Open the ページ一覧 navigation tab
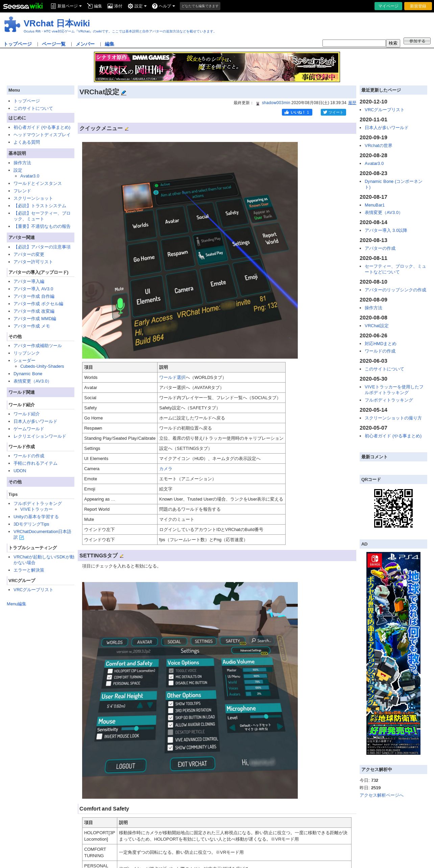This screenshot has width=434, height=868. pyautogui.click(x=54, y=44)
